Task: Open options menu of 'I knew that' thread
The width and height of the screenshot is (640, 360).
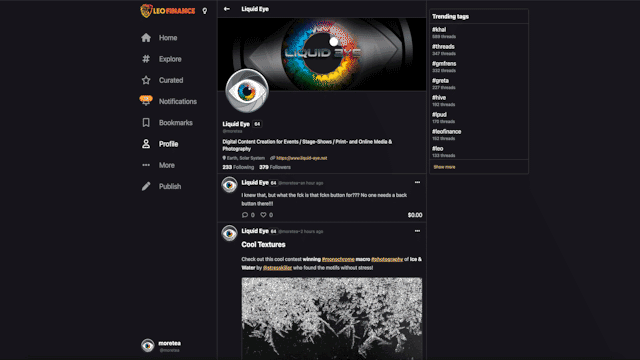Action: (x=417, y=182)
